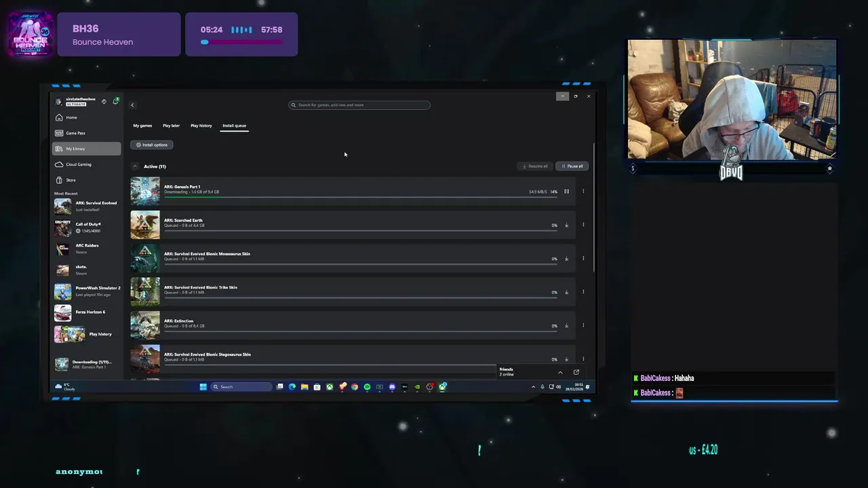This screenshot has height=488, width=868.
Task: Click Bionic Stegosaurus Skin queue title
Action: [208, 354]
